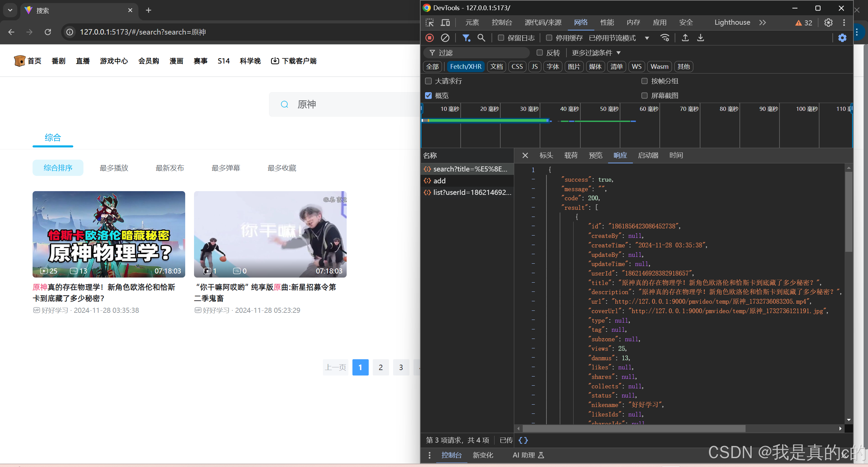Screen dimensions: 868x467
Task: Stop recording the network log
Action: coord(429,38)
